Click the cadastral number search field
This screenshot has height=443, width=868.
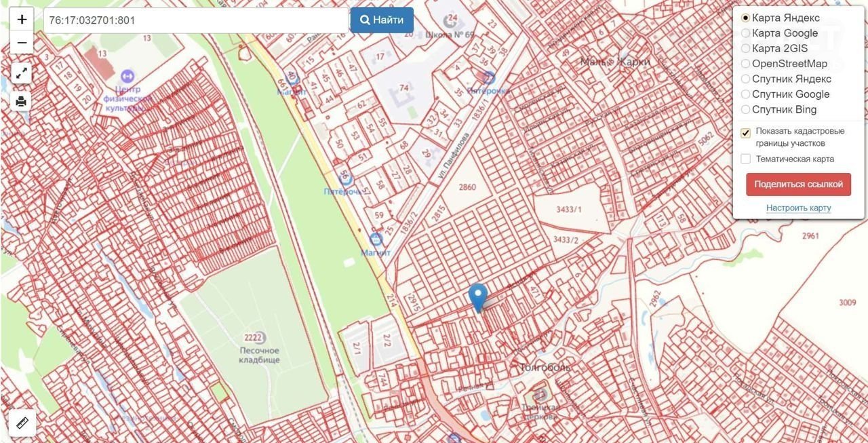pyautogui.click(x=195, y=20)
